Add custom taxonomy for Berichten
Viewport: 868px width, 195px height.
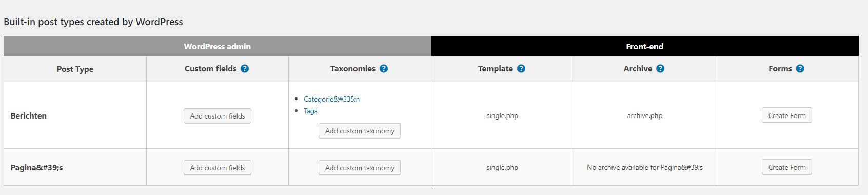(360, 131)
